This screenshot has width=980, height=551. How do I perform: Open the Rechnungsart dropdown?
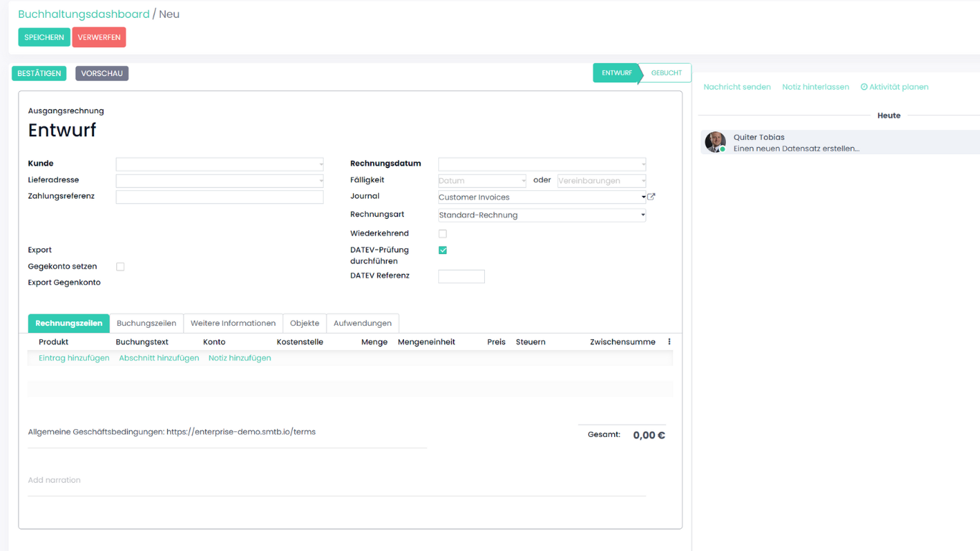[542, 215]
